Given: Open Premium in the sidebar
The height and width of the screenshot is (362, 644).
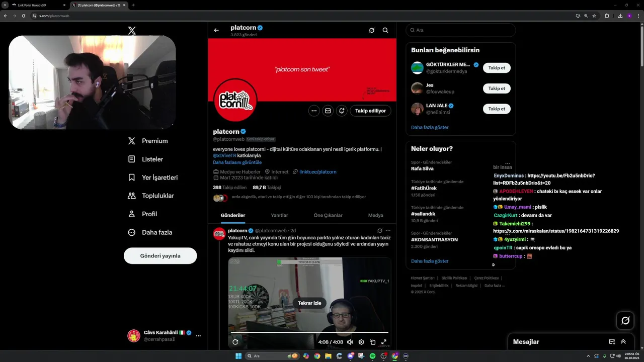Looking at the screenshot, I should (148, 141).
